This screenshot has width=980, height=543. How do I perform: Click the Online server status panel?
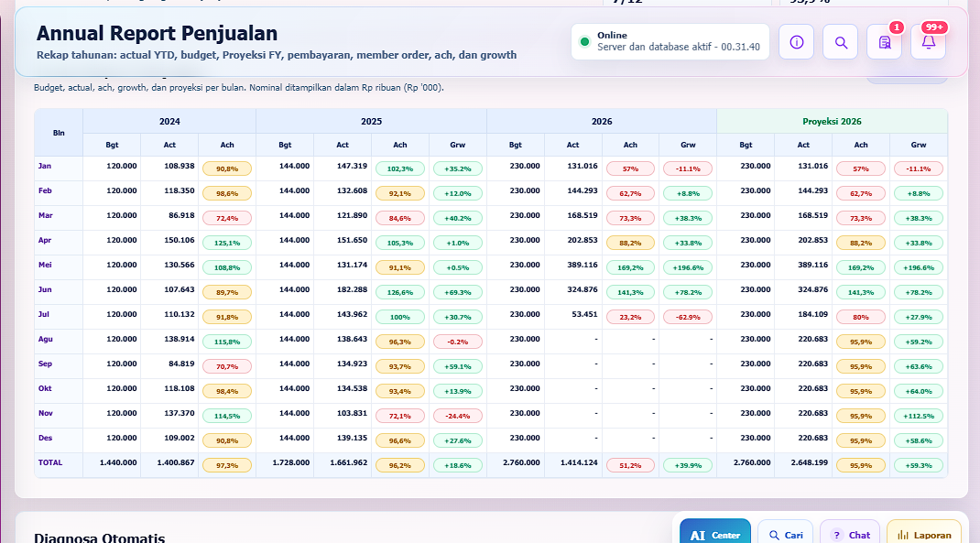[670, 42]
